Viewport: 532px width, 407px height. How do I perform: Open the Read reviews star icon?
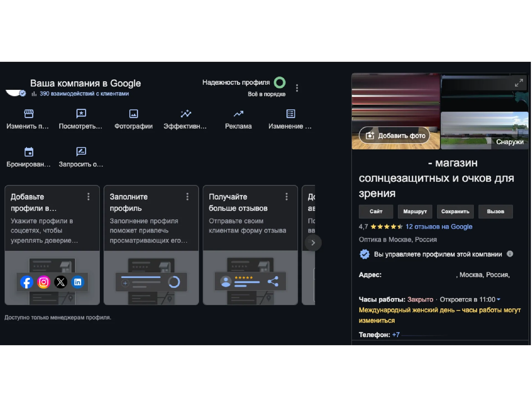[x=81, y=114]
